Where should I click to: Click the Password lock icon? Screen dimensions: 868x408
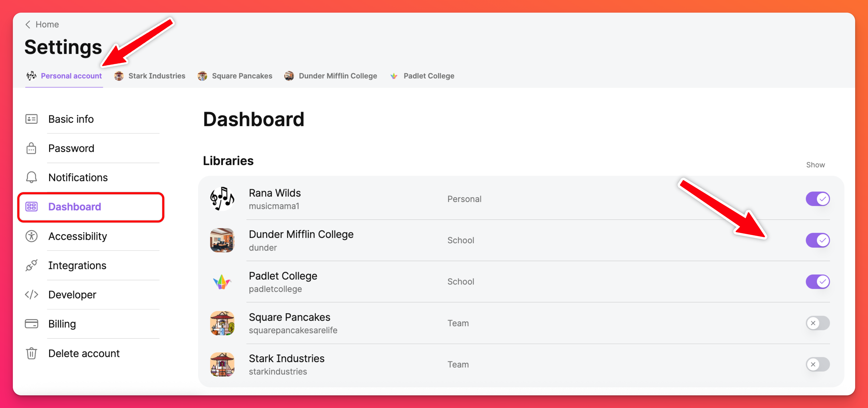point(31,148)
